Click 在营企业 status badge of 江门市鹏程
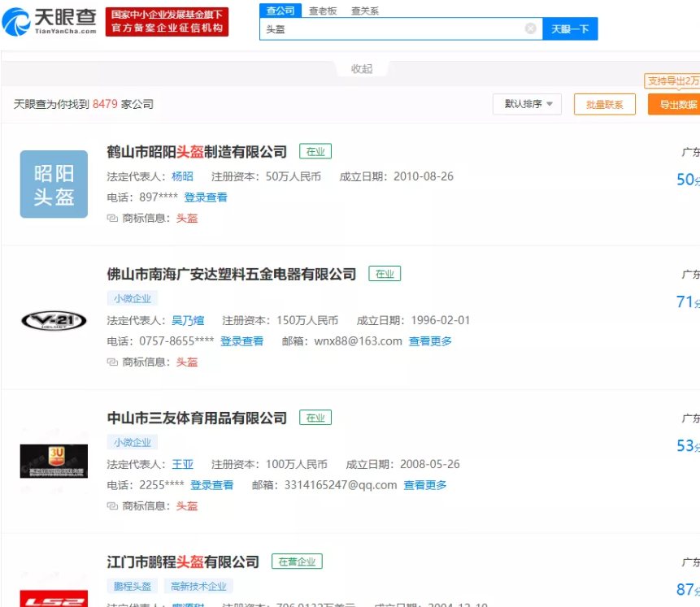Image resolution: width=700 pixels, height=607 pixels. 297,561
